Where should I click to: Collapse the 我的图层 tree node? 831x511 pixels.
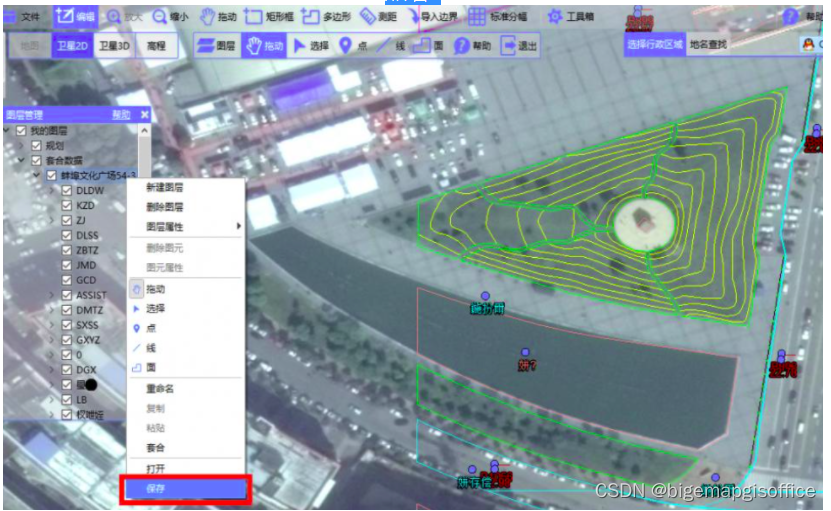[x=7, y=130]
